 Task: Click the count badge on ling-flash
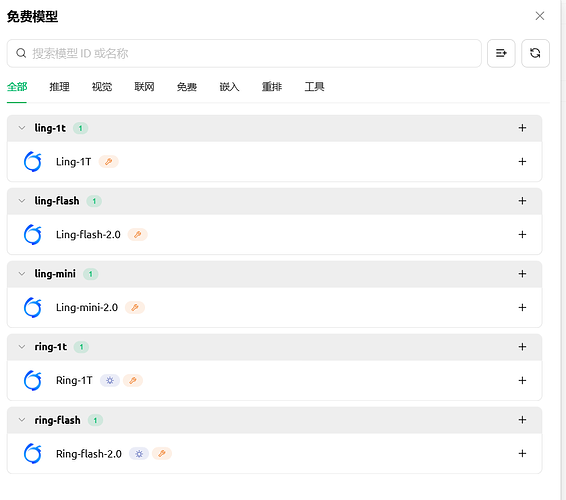[x=94, y=201]
